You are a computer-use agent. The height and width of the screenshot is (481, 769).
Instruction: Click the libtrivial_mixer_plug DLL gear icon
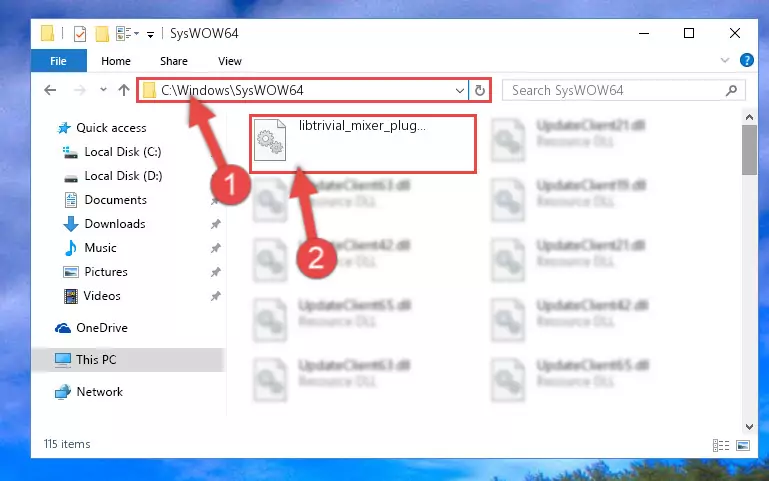pos(270,140)
